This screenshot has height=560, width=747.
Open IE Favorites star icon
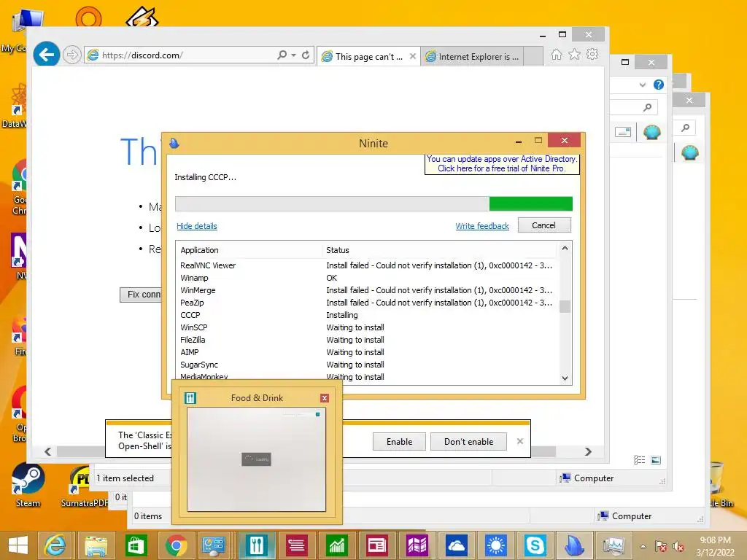point(575,54)
